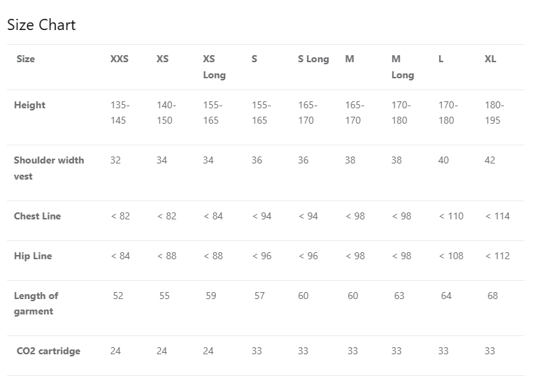Click the XS Long column header
The height and width of the screenshot is (392, 539).
point(214,67)
